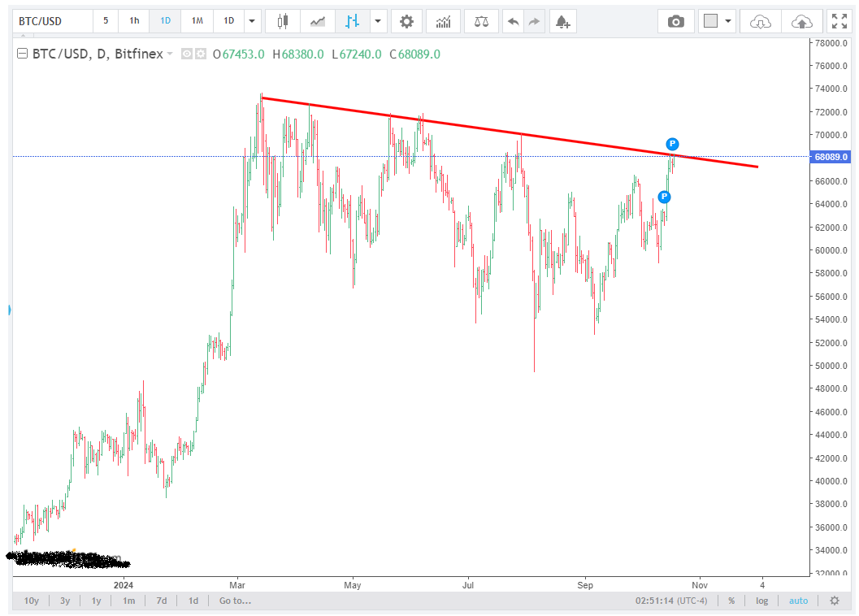Set the range to 3y
The height and width of the screenshot is (616, 859).
(x=64, y=601)
